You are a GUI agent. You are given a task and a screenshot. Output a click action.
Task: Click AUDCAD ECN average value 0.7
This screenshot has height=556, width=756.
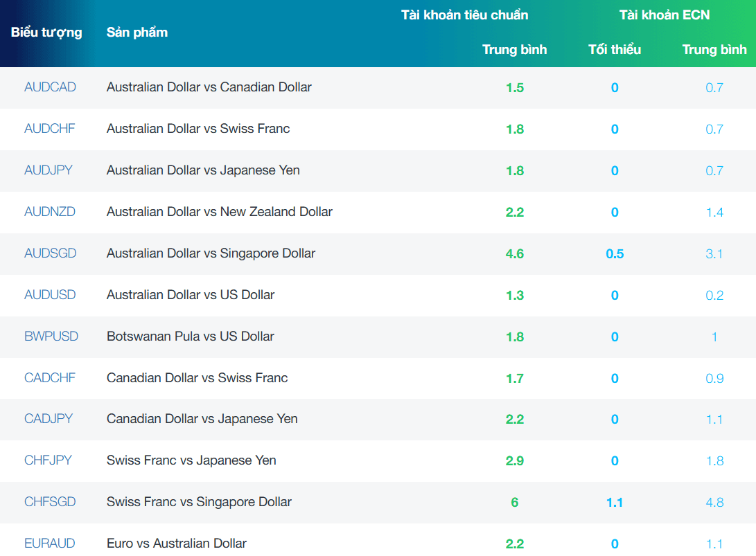[714, 88]
